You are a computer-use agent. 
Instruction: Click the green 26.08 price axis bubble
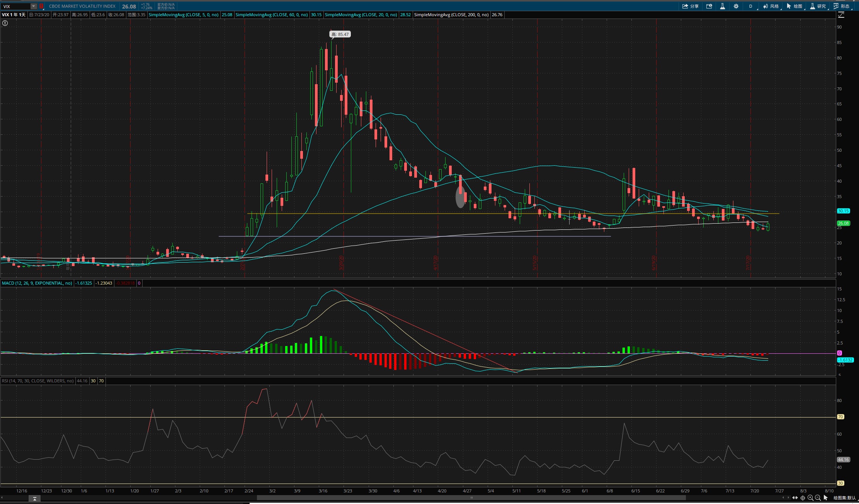843,223
